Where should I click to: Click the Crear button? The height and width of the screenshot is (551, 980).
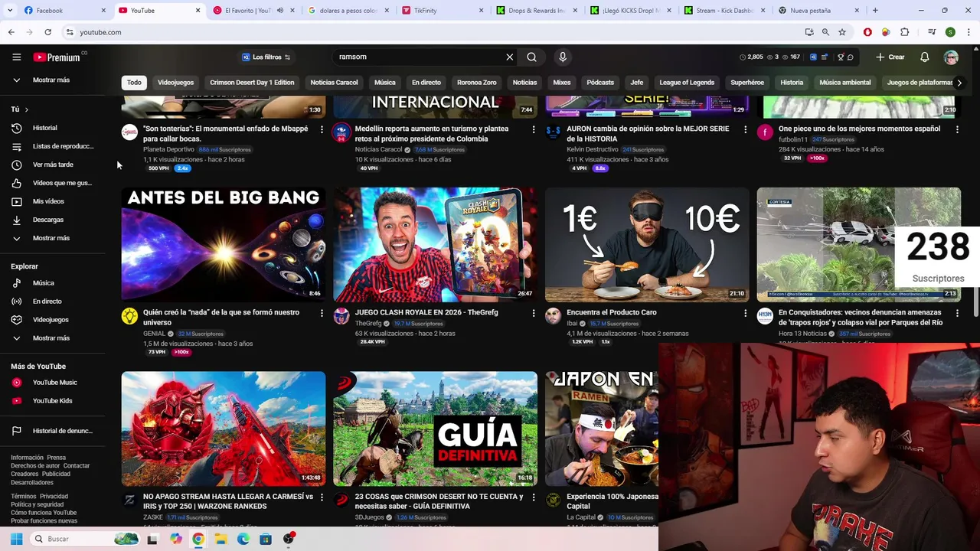point(890,57)
